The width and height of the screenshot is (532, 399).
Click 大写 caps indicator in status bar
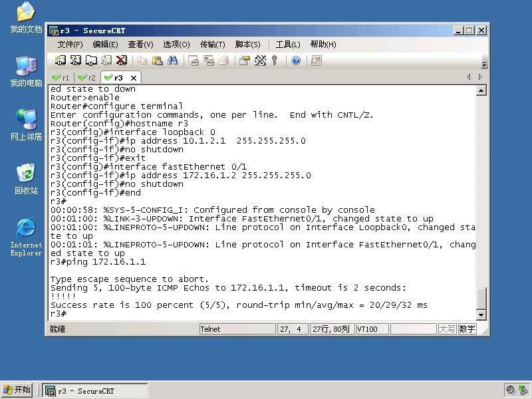coord(446,329)
